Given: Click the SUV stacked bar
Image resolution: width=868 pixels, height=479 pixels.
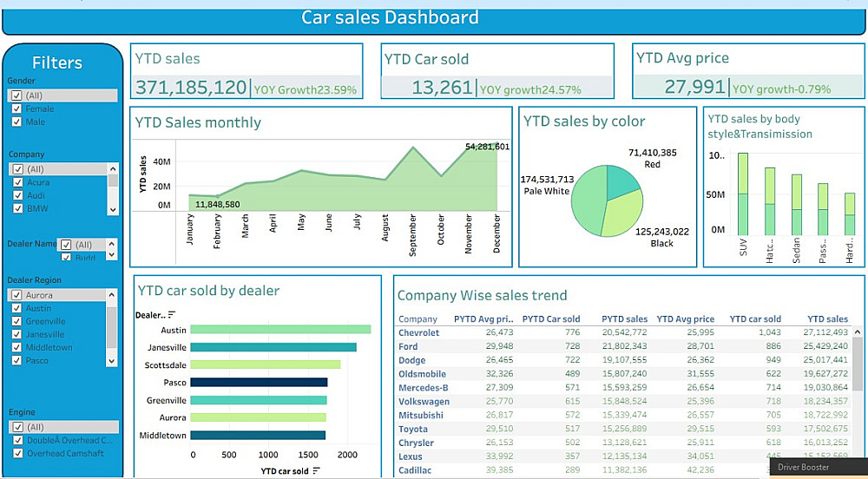Looking at the screenshot, I should (x=743, y=194).
